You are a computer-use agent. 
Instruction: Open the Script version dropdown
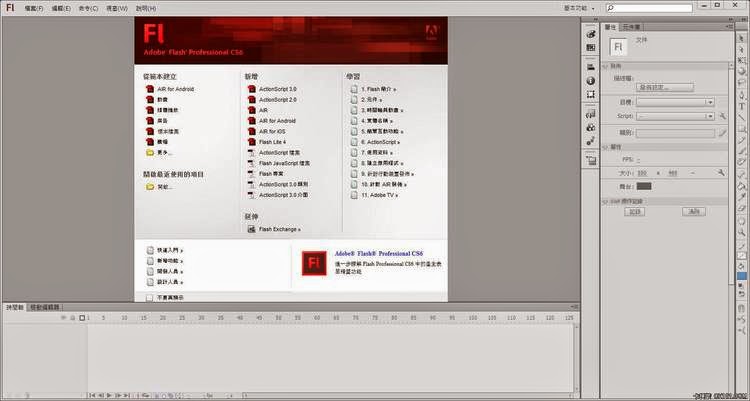675,116
